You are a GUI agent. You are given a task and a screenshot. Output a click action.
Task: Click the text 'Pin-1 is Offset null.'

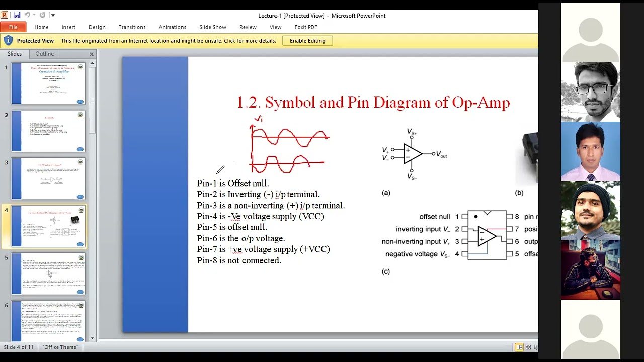[x=233, y=184]
